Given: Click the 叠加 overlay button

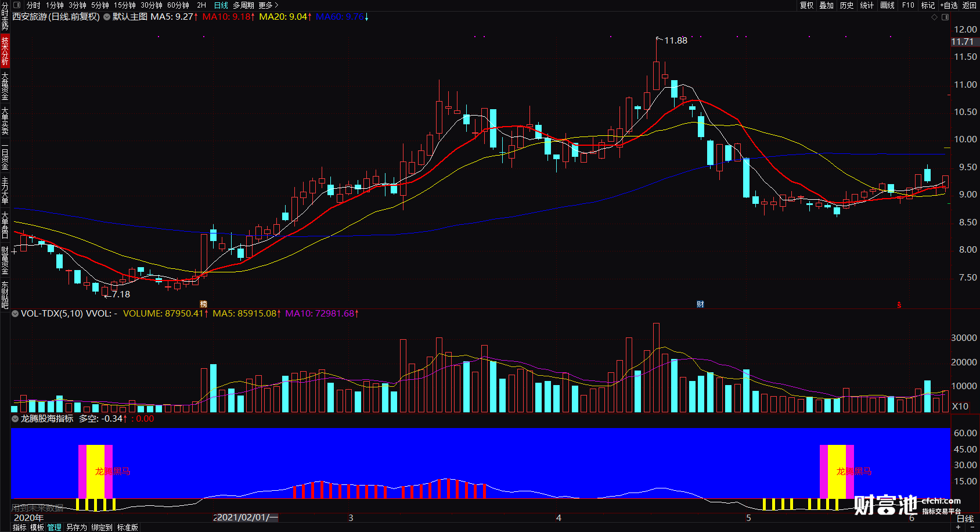Looking at the screenshot, I should point(827,5).
